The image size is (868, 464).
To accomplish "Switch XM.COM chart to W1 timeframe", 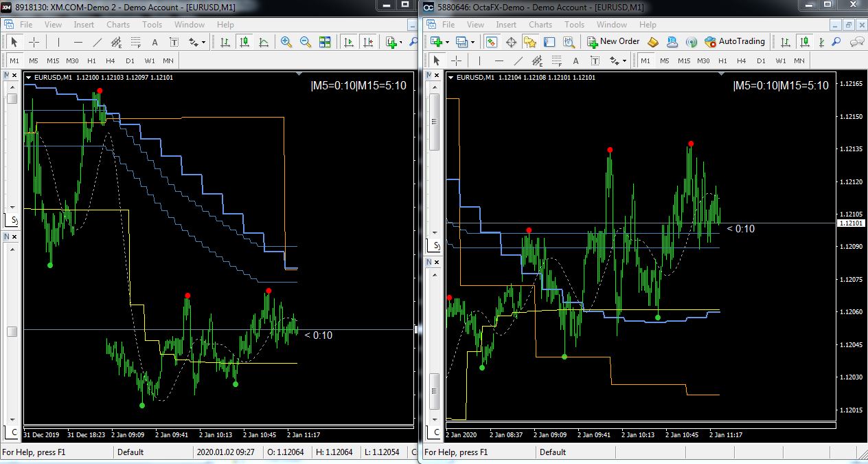I will (x=149, y=60).
